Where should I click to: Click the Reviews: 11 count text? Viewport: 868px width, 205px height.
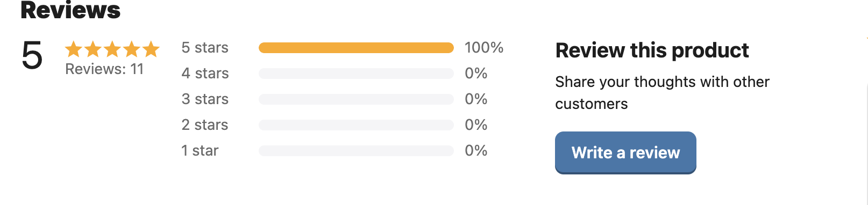(104, 69)
